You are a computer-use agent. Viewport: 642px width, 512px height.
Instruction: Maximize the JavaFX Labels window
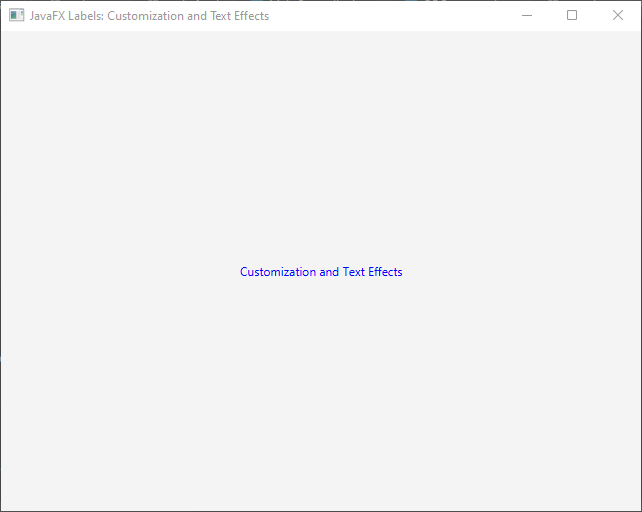click(x=572, y=16)
